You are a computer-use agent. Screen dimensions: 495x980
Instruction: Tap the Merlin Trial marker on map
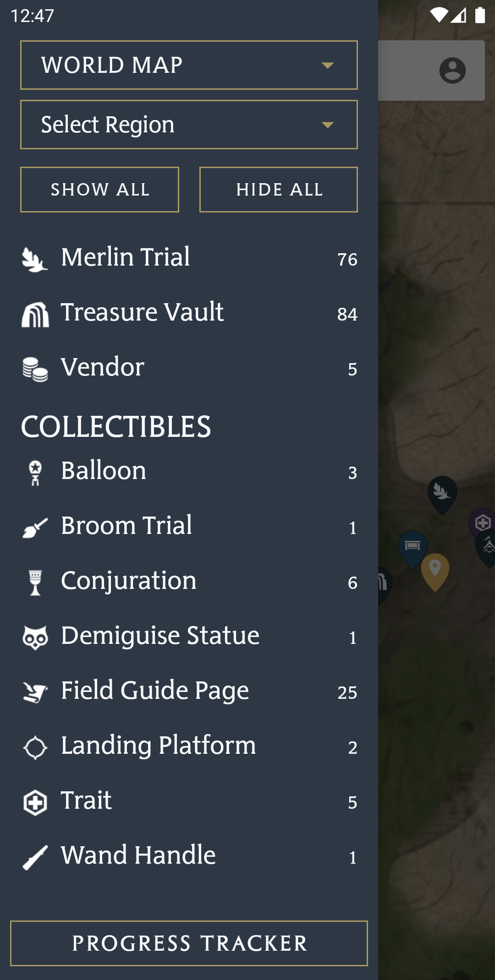tap(442, 495)
